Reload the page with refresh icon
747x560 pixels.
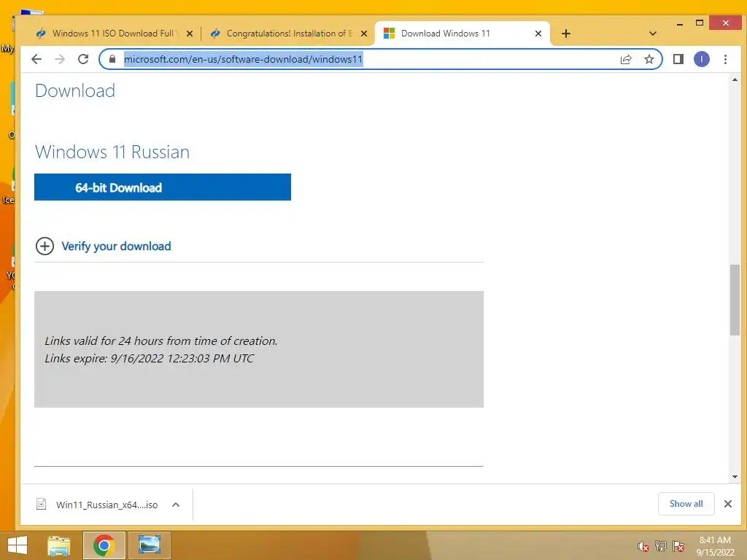[x=83, y=59]
